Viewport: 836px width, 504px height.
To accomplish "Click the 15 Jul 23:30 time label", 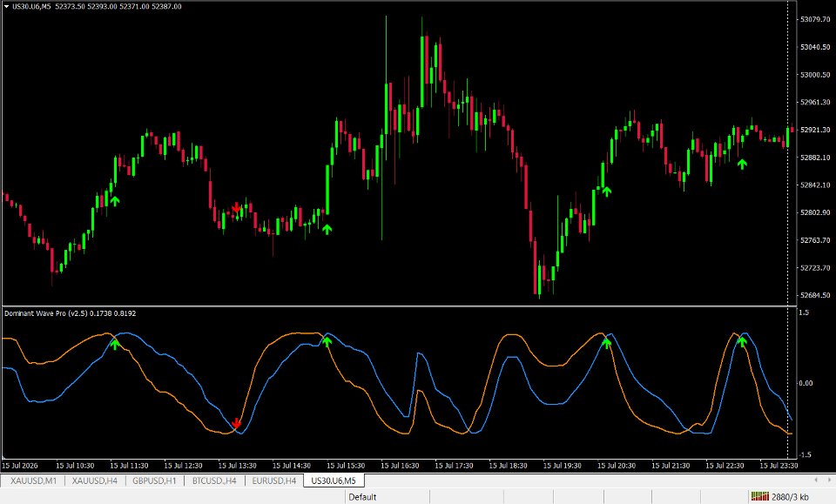I will point(779,466).
